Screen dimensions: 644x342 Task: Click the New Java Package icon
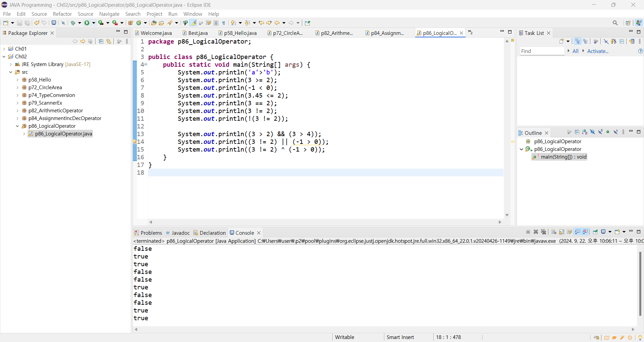coord(131,23)
